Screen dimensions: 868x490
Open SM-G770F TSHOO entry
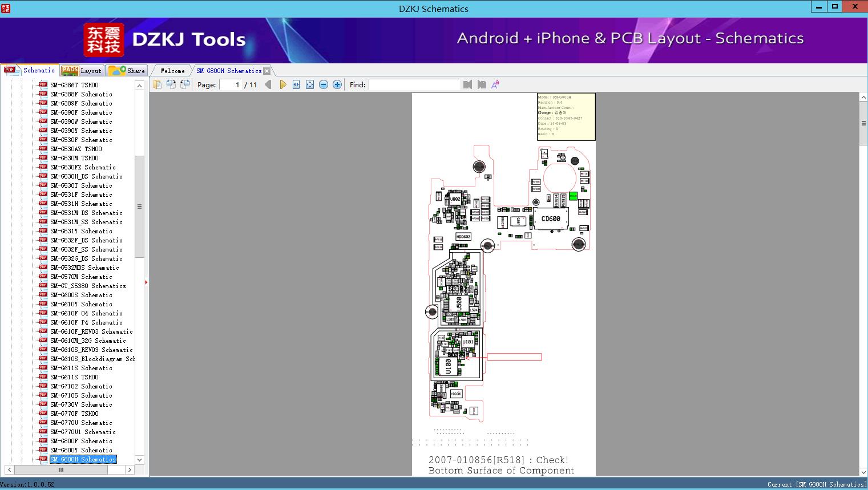(74, 414)
